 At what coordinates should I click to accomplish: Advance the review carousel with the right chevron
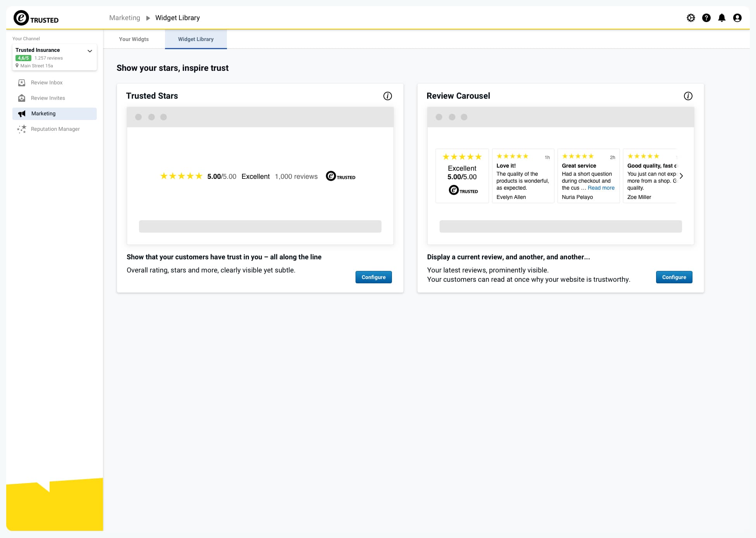(681, 176)
